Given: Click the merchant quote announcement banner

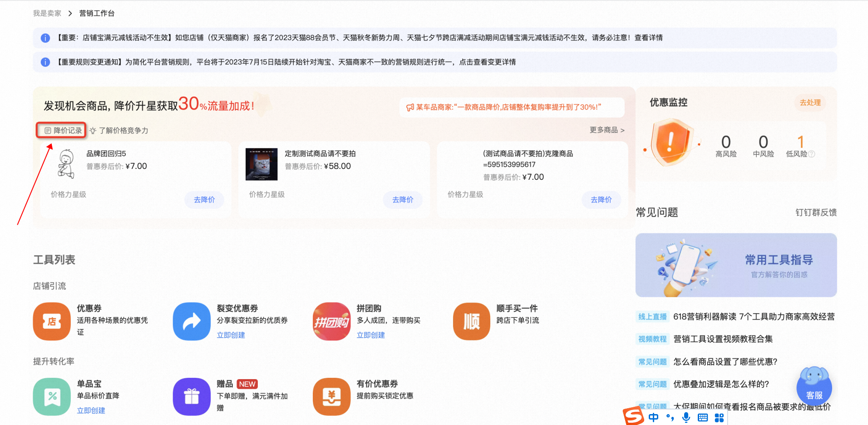Looking at the screenshot, I should [512, 108].
